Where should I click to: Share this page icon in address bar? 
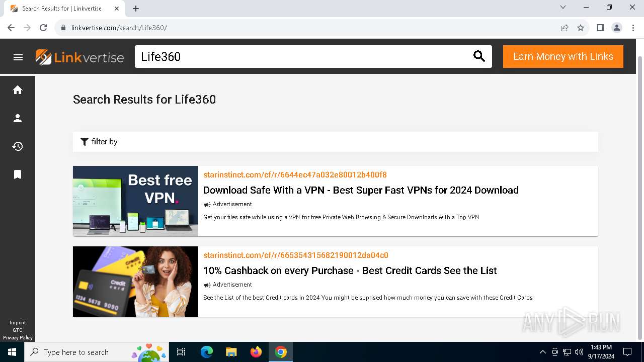point(565,28)
